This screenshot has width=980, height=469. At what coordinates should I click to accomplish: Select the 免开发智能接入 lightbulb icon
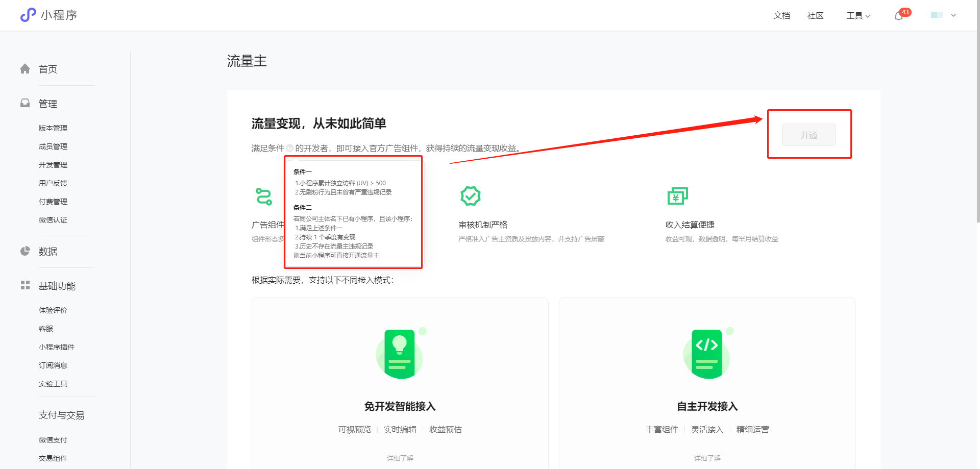[x=400, y=354]
